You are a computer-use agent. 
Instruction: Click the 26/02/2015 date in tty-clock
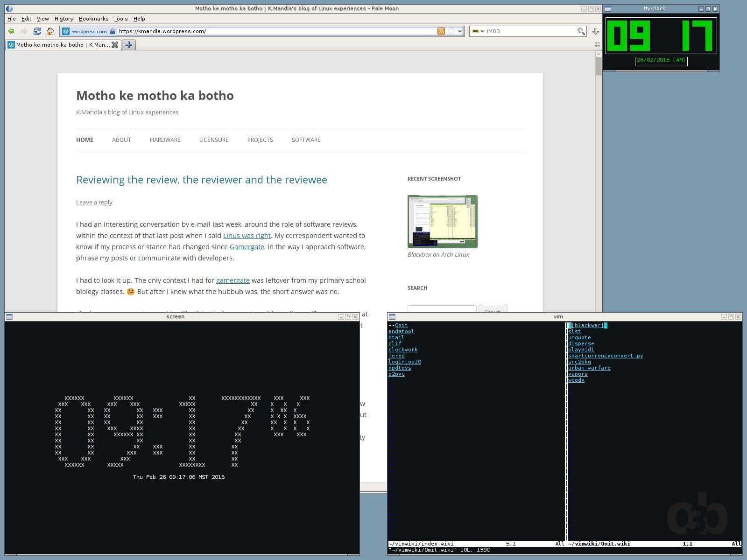(653, 60)
